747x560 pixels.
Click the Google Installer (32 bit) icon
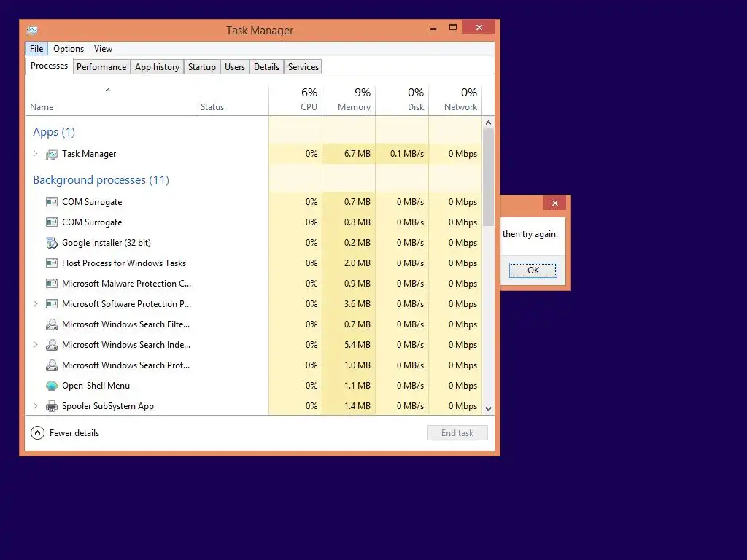coord(52,243)
